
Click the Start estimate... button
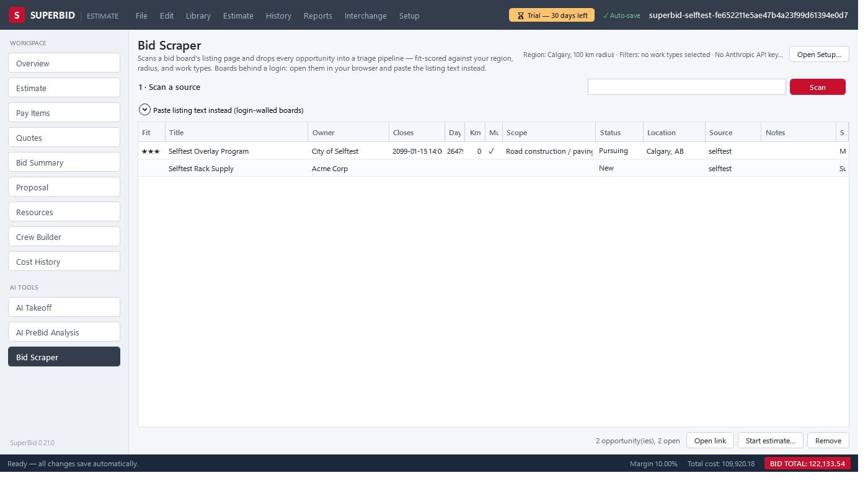coord(771,440)
